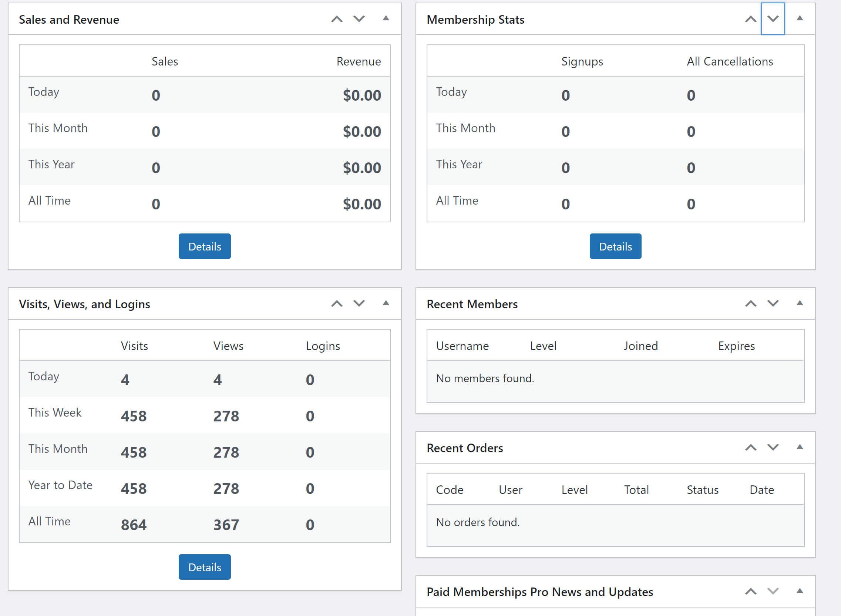841x616 pixels.
Task: Move Sales and Revenue panel down
Action: [x=359, y=19]
